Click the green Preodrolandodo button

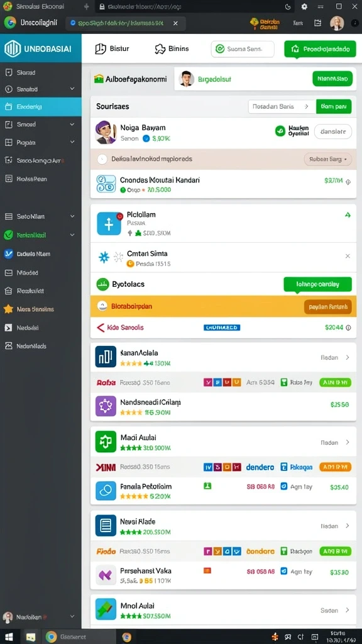click(x=320, y=49)
